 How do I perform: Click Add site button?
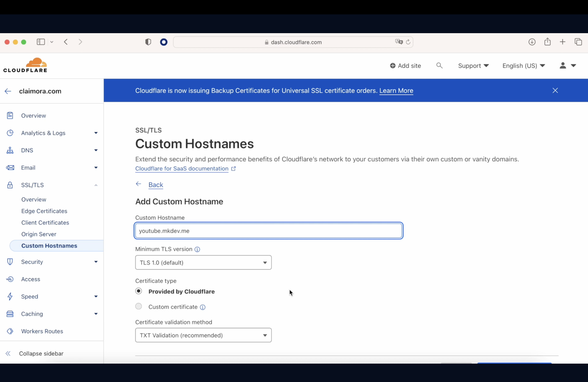tap(405, 66)
